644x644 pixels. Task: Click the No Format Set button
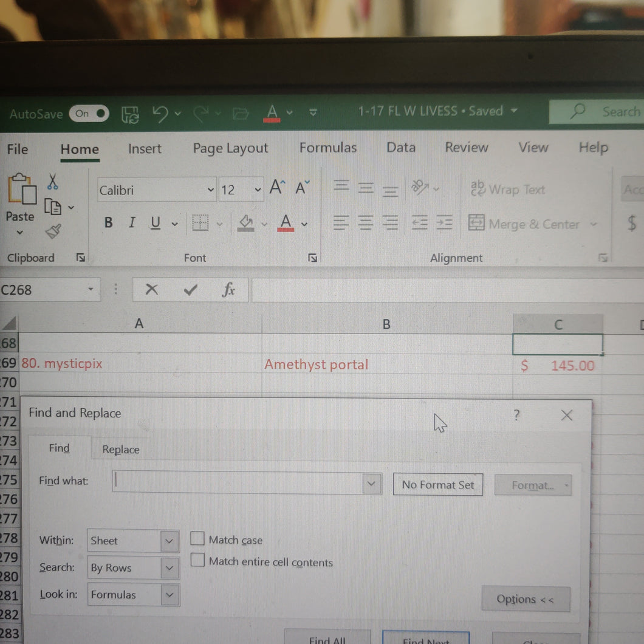[x=438, y=485]
